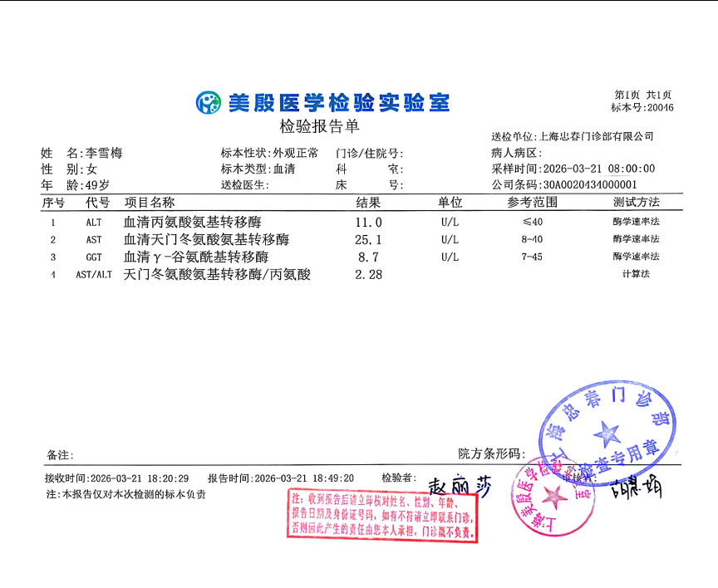
Task: Click the 项目名称 column header
Action: coord(150,203)
